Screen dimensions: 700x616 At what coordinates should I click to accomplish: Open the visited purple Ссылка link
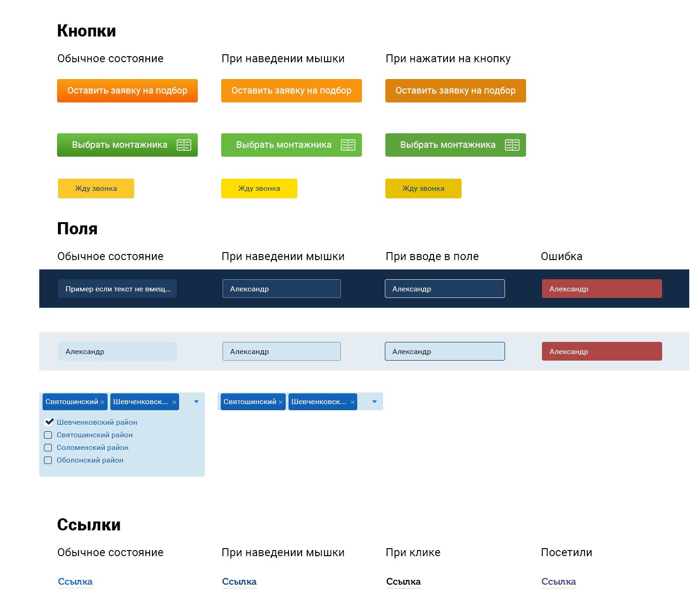558,582
